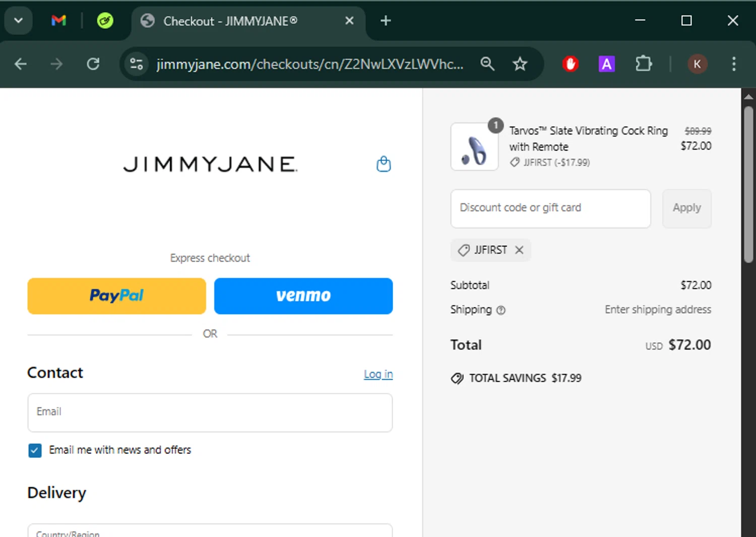Maximize the browser window
Viewport: 756px width, 537px height.
pyautogui.click(x=686, y=21)
